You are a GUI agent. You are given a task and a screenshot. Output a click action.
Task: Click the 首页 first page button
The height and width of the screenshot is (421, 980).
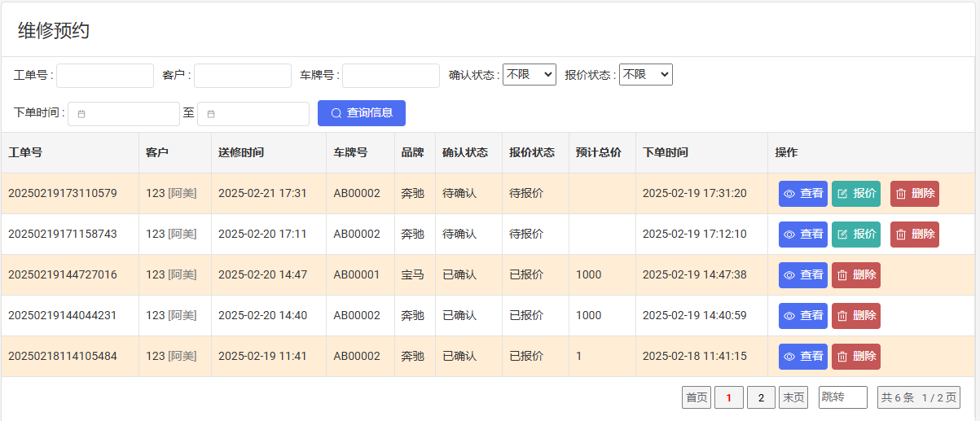click(696, 397)
